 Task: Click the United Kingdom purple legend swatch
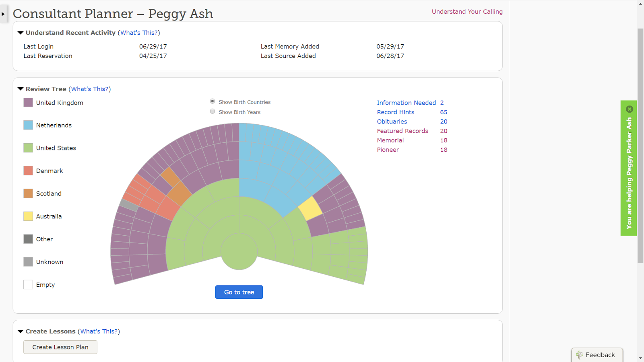[x=28, y=103]
